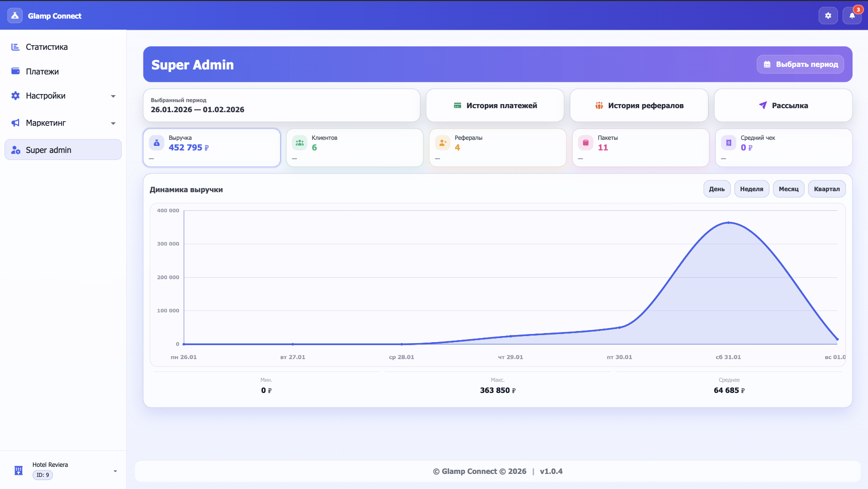Switch chart to Квартал view
The height and width of the screenshot is (489, 868).
827,189
